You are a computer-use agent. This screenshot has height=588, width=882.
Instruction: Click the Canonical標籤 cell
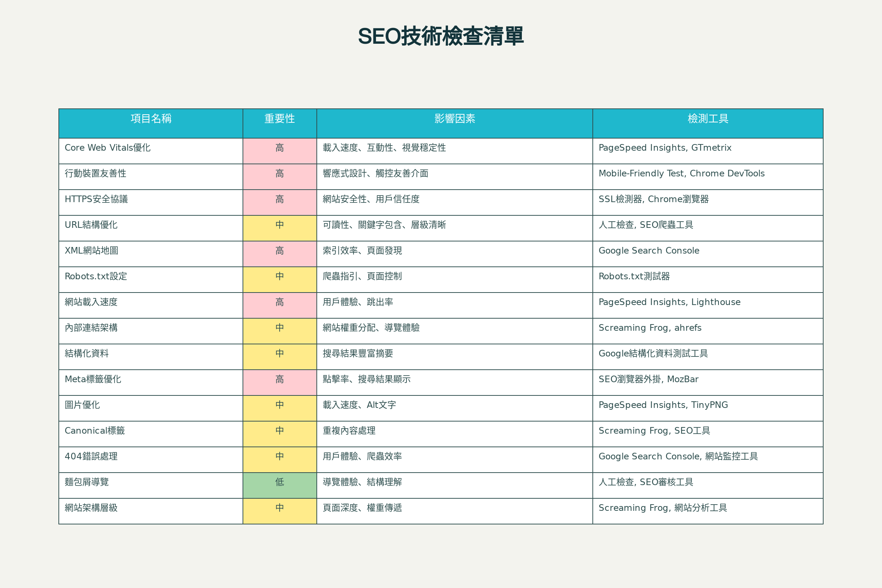click(151, 434)
